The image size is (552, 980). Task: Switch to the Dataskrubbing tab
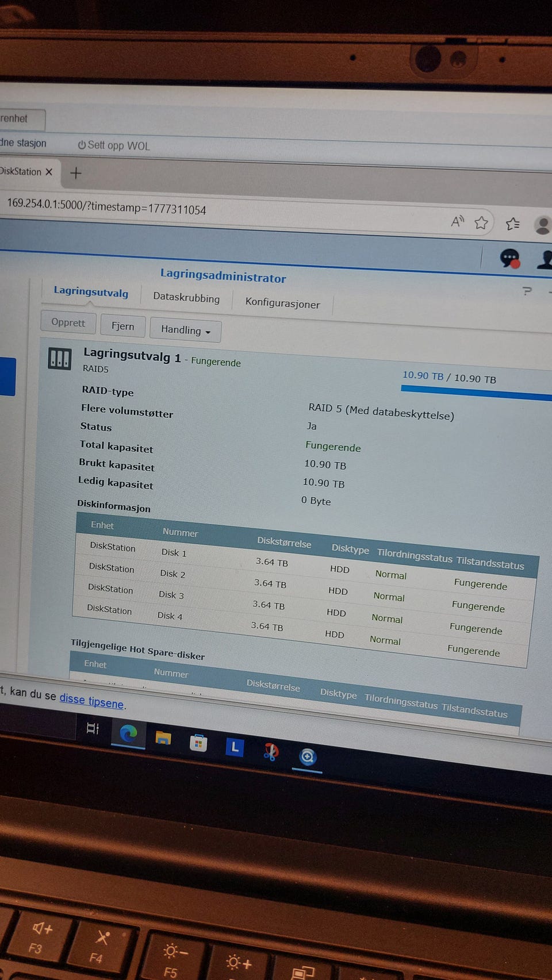click(186, 297)
